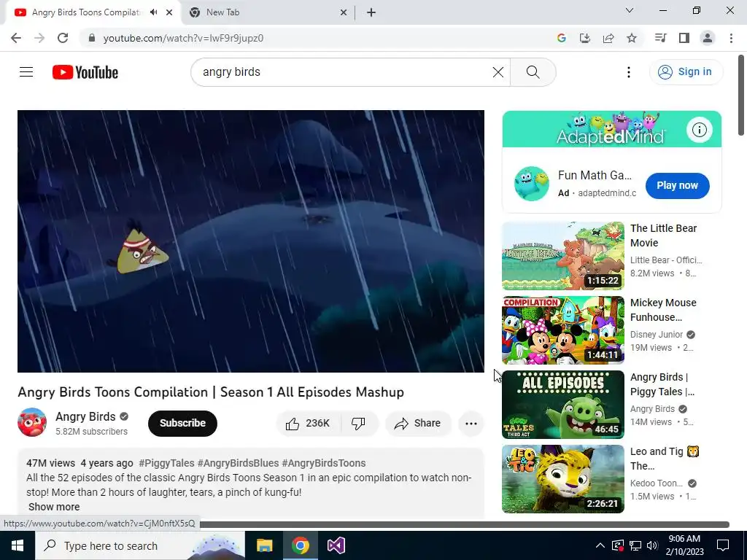Open The Little Bear Movie thumbnail

pyautogui.click(x=562, y=256)
